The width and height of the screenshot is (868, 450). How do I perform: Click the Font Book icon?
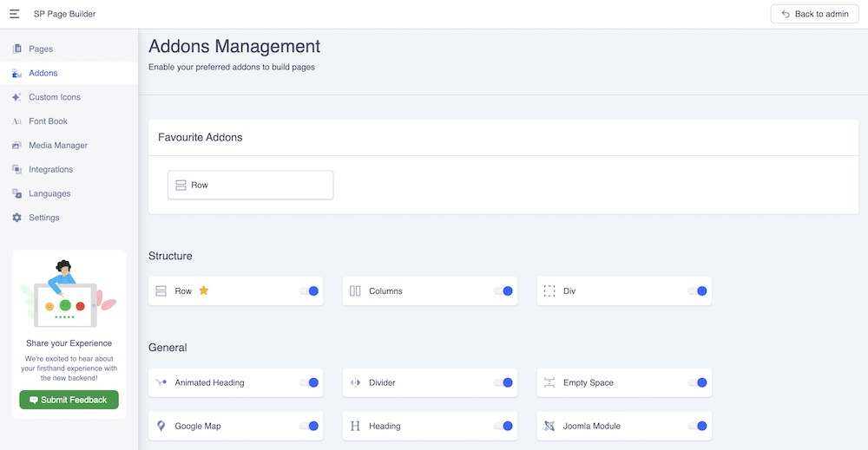pos(16,121)
